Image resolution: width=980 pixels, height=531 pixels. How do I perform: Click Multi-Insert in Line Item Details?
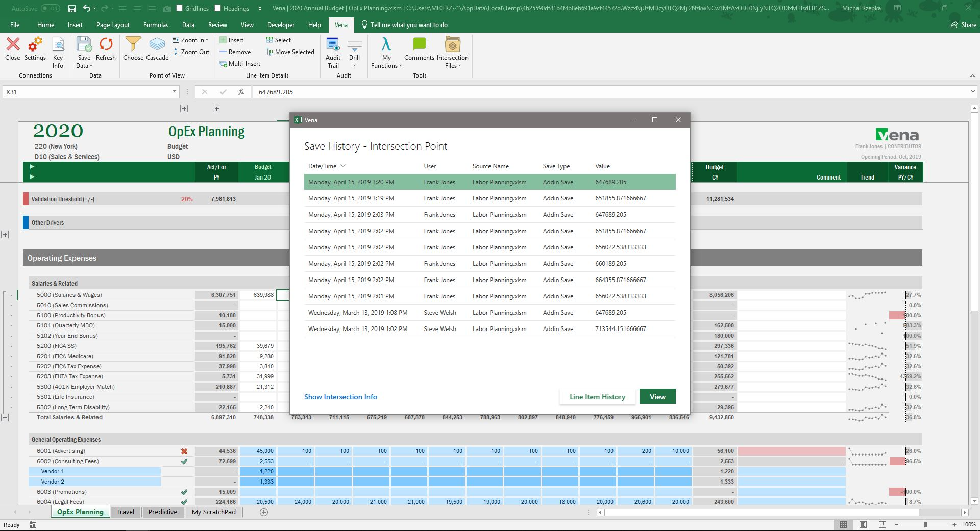[x=240, y=63]
